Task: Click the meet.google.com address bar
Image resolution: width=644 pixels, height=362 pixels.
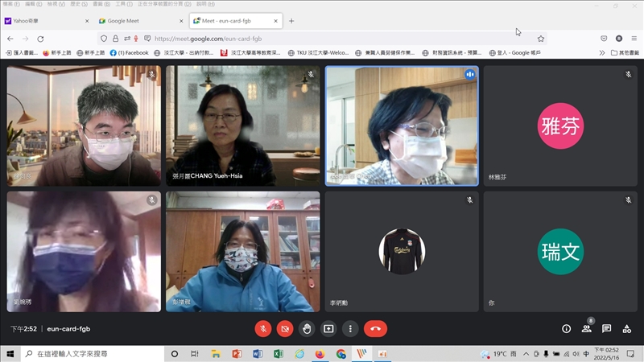Action: tap(322, 38)
